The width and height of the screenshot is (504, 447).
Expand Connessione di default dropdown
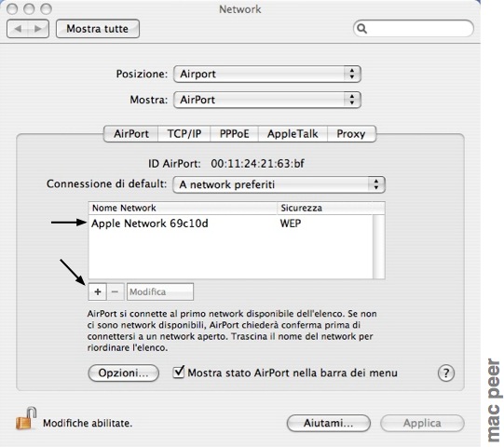point(279,184)
